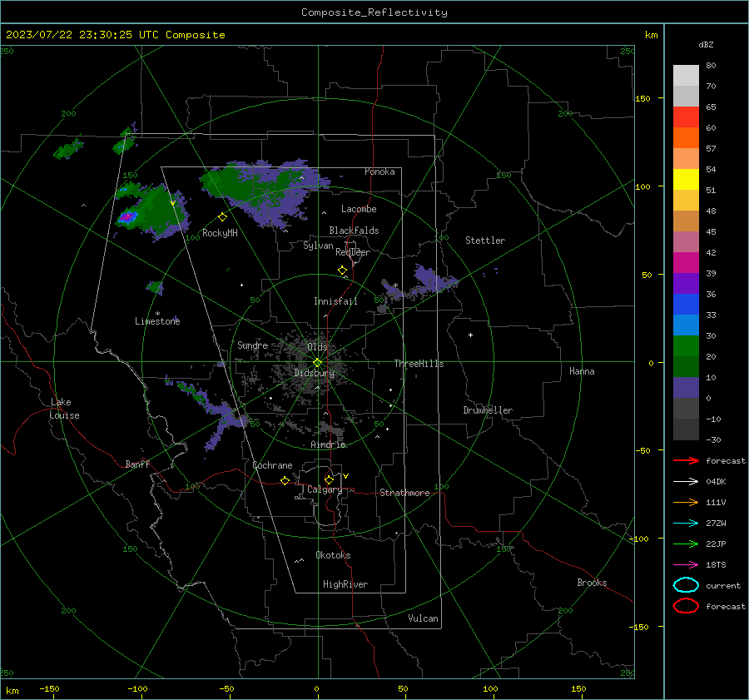Click the Lake Louise label

point(64,409)
